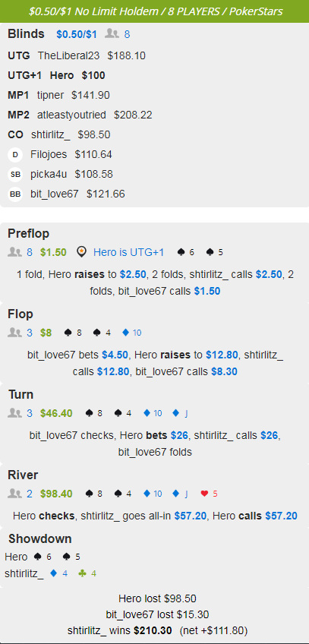This screenshot has width=309, height=644.
Task: Click player name atleastyoutried
Action: click(71, 115)
